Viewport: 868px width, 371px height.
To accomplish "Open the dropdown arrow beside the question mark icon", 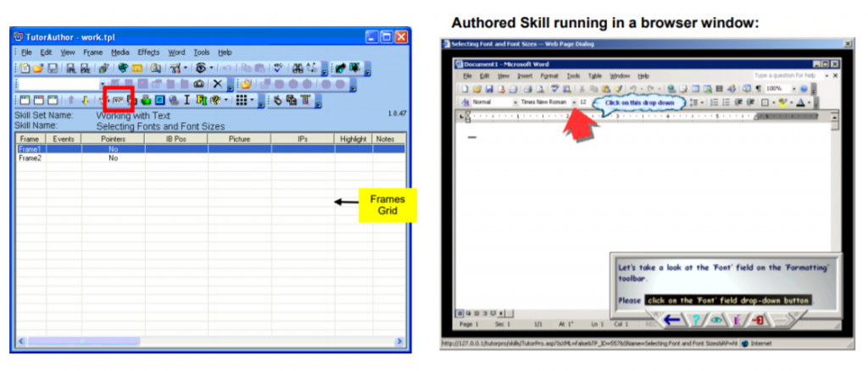I will (225, 101).
